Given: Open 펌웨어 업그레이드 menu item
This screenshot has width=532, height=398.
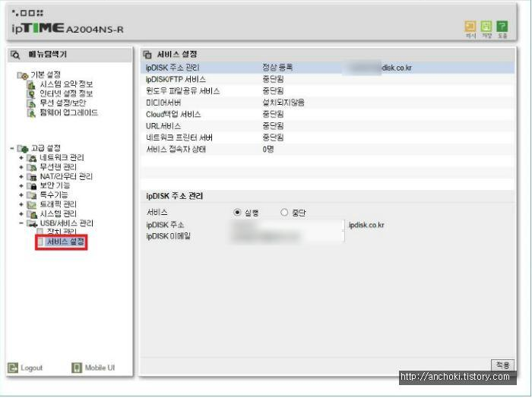Looking at the screenshot, I should click(69, 113).
